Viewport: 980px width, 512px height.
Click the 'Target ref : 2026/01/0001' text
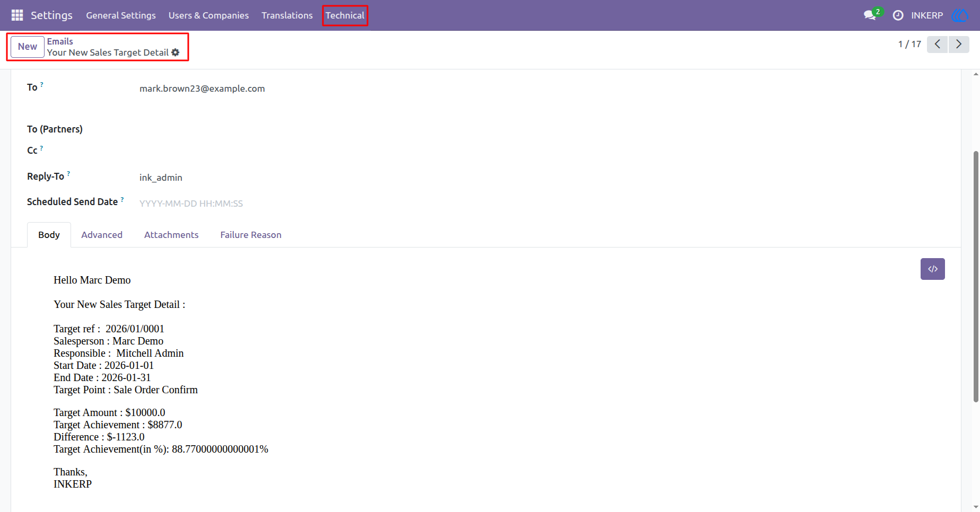tap(109, 329)
